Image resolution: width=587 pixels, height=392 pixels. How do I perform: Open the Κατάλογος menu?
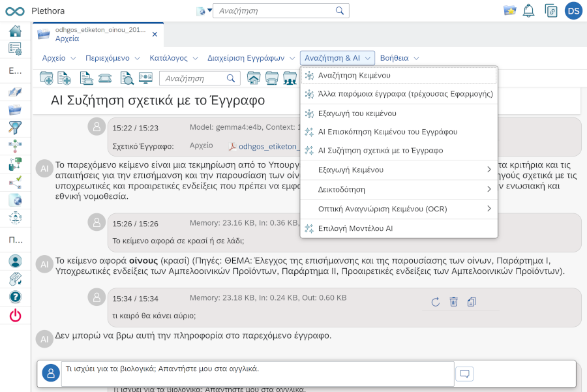click(x=173, y=58)
